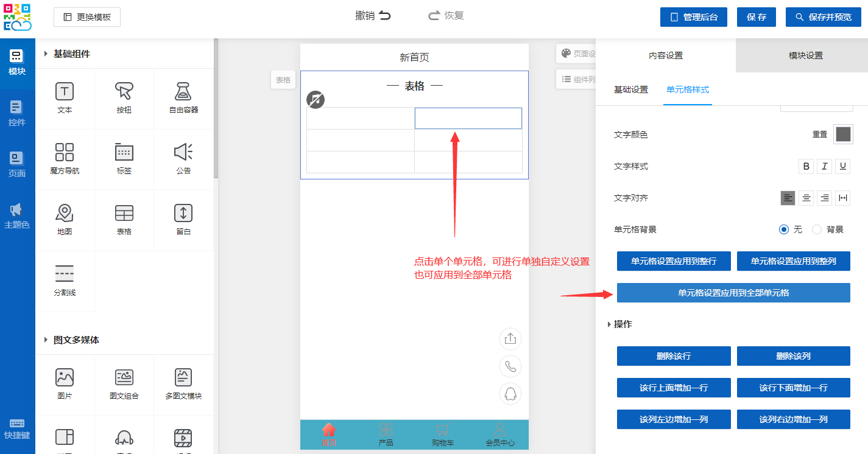Screen dimensions: 868x454
Task: Click the muted music icon on canvas
Action: [x=315, y=100]
